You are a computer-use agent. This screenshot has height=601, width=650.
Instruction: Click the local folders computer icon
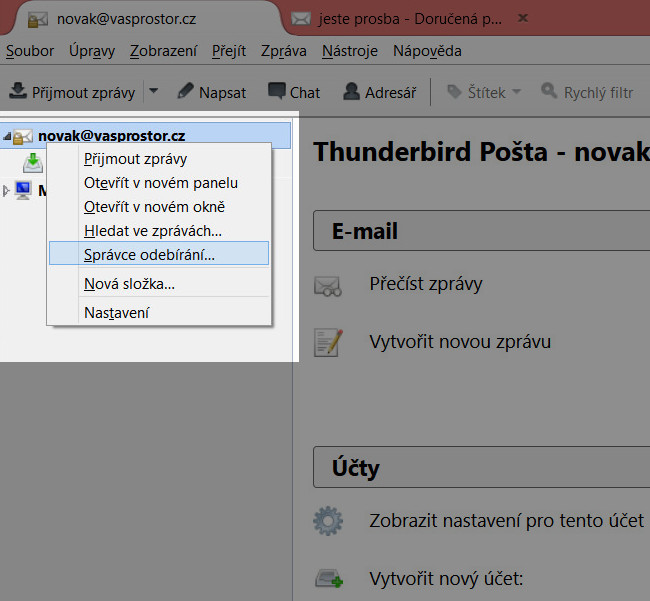tap(23, 191)
